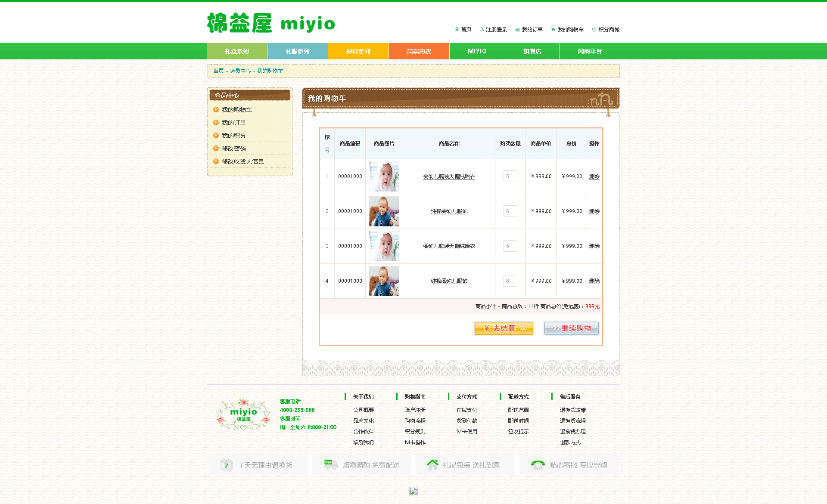
Task: Open the 礼盒系列 navigation tab
Action: click(237, 51)
